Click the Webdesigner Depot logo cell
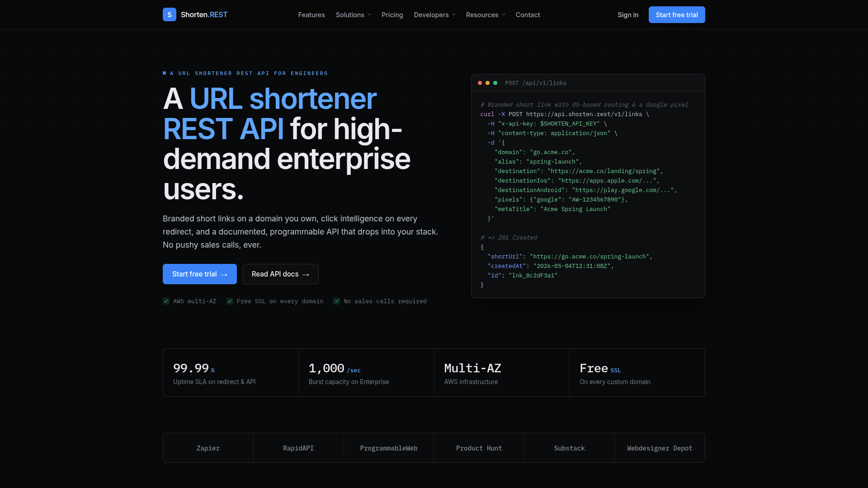 point(660,448)
